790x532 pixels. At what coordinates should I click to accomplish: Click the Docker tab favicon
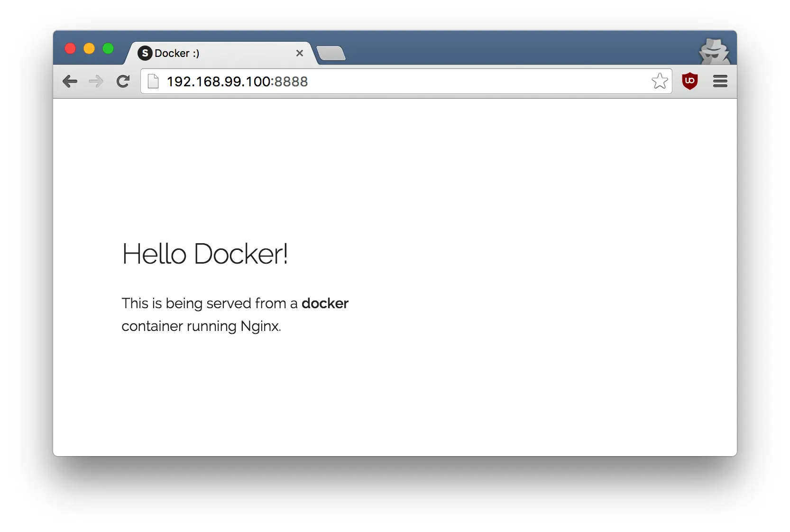pyautogui.click(x=145, y=53)
